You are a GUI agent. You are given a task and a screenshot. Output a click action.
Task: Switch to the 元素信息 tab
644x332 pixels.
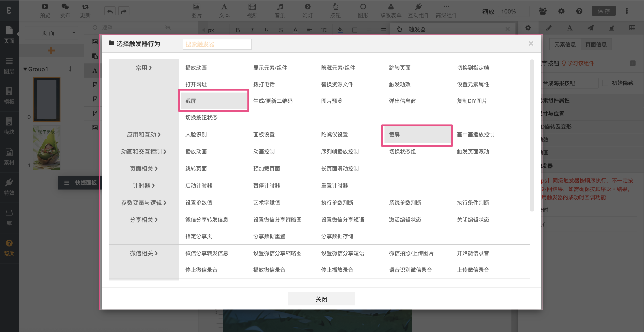pos(565,45)
